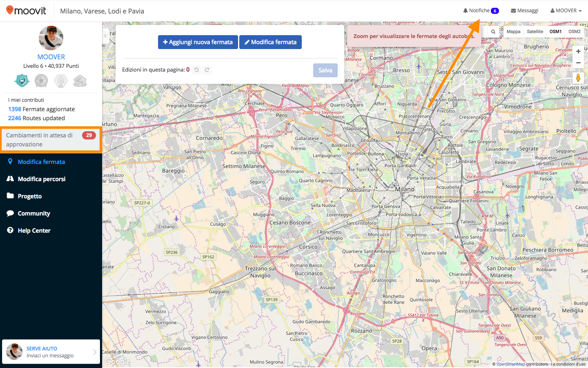The width and height of the screenshot is (588, 368).
Task: Zoom out the map with minus
Action: (578, 63)
